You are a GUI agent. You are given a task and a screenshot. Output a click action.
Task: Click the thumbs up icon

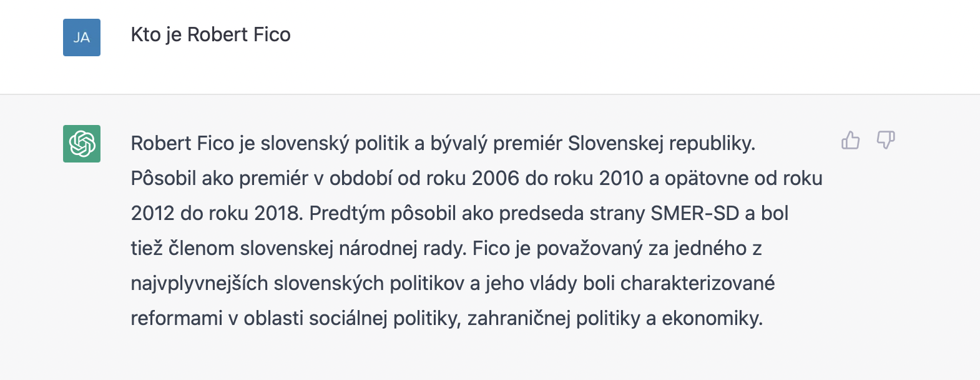(x=851, y=140)
